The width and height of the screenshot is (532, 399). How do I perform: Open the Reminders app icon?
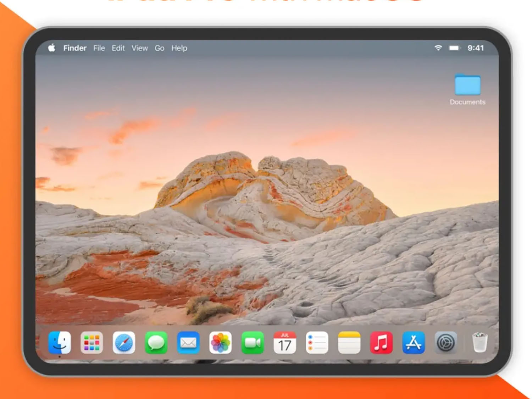pyautogui.click(x=317, y=343)
